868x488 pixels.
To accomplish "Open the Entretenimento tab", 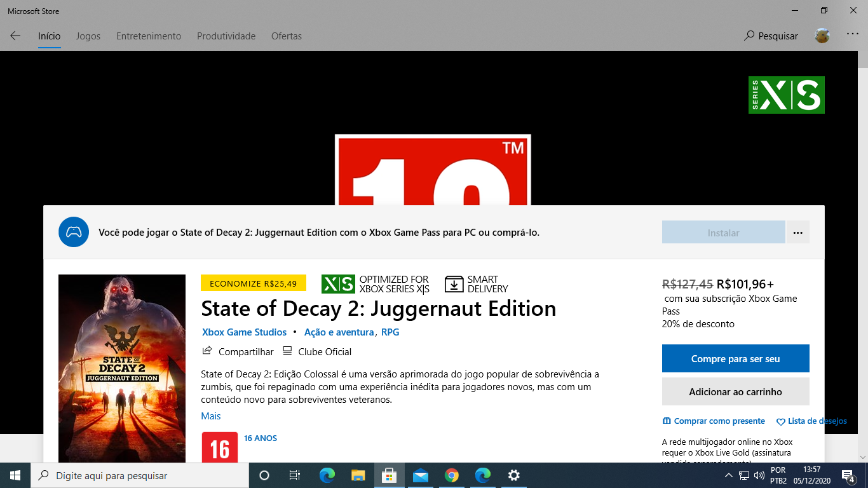I will pyautogui.click(x=149, y=36).
